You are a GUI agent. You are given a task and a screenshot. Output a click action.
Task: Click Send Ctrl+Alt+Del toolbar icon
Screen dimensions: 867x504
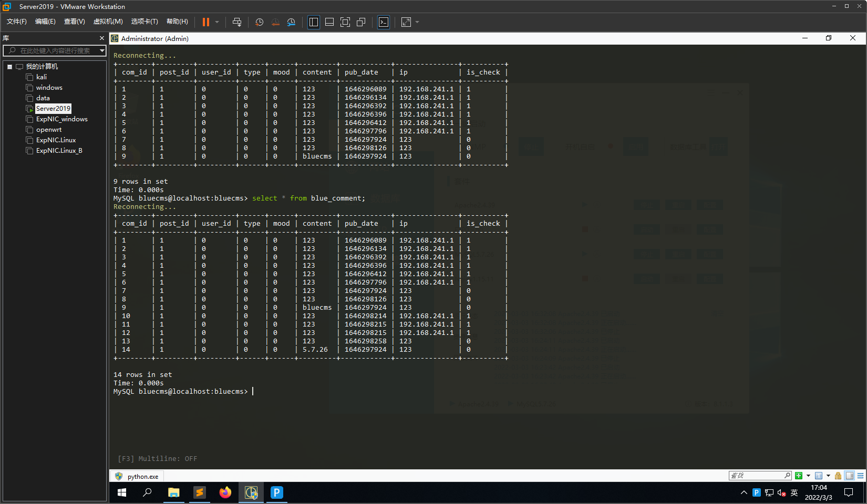[x=237, y=22]
